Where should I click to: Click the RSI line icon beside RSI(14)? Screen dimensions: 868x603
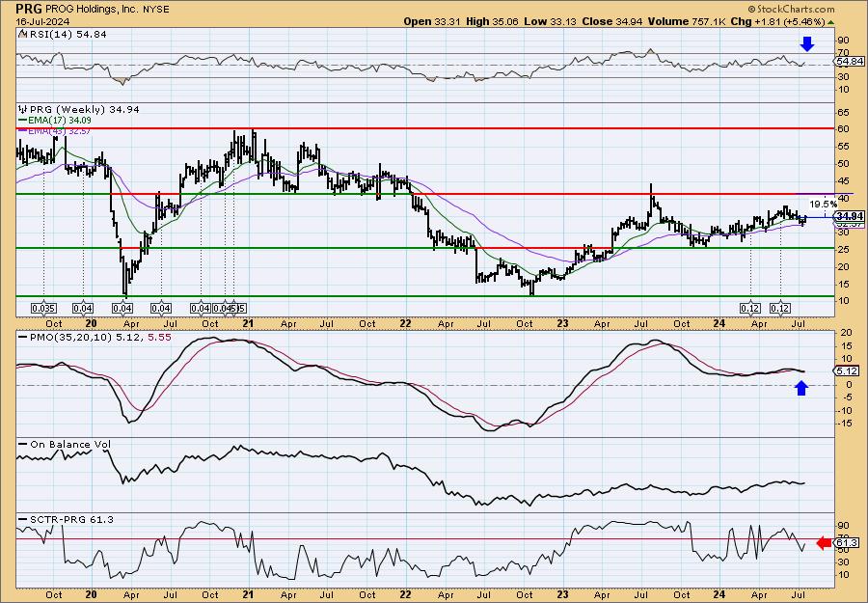pyautogui.click(x=23, y=34)
